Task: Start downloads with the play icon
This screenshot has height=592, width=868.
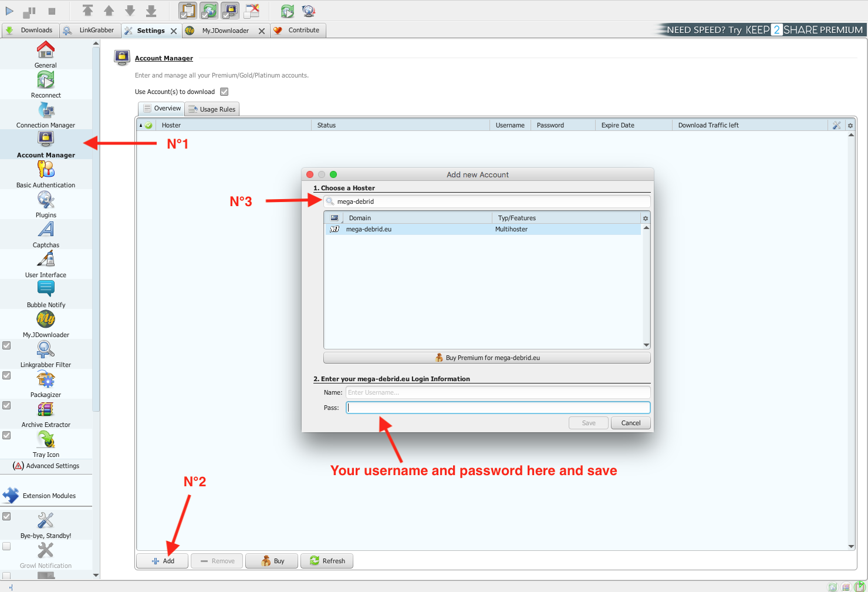Action: point(9,11)
